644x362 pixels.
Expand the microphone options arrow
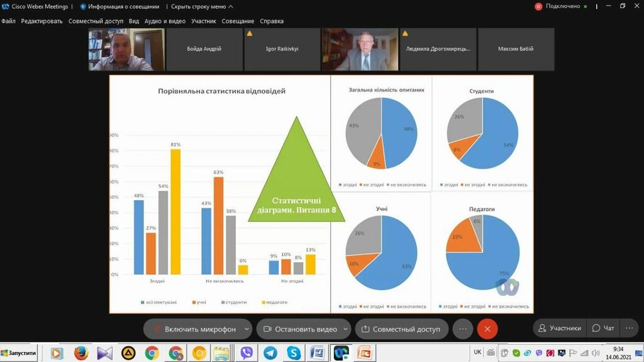[x=247, y=329]
